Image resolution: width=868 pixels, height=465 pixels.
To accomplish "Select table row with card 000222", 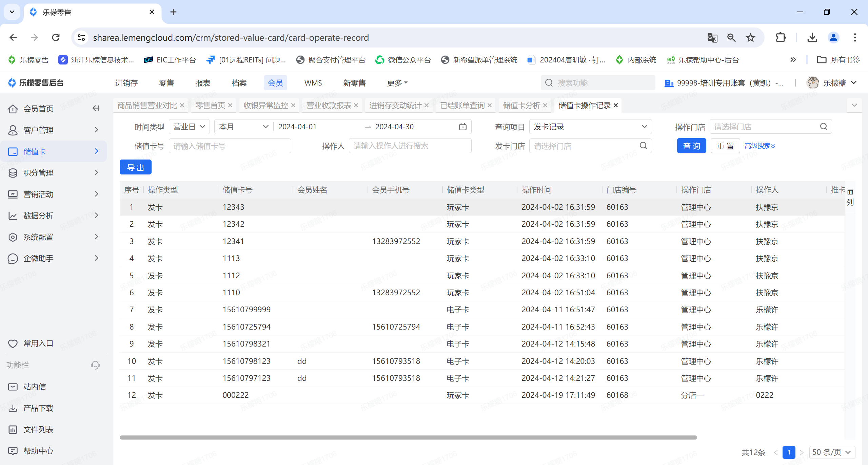I will pyautogui.click(x=482, y=395).
